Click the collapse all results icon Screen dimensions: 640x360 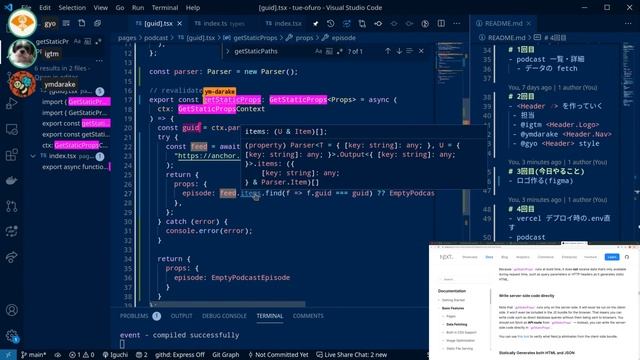(x=97, y=23)
